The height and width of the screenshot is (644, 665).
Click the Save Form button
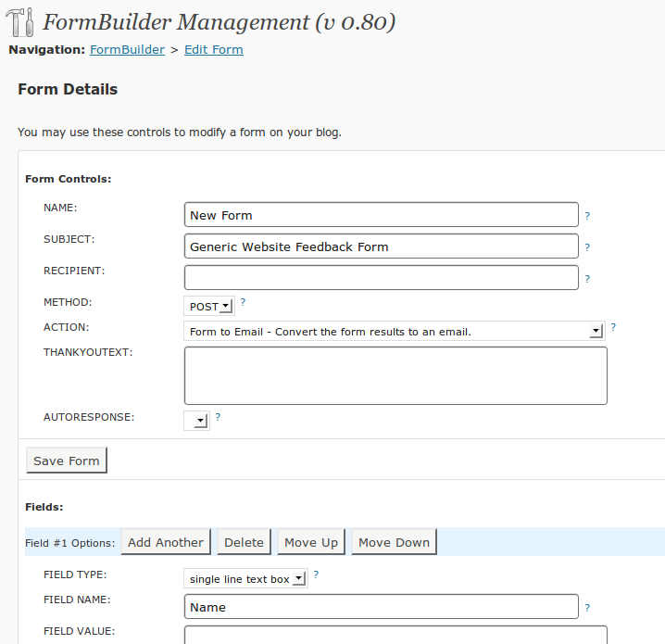pos(67,461)
